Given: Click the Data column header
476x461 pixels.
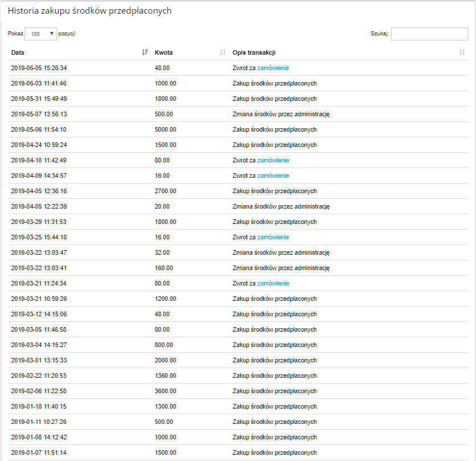Looking at the screenshot, I should click(x=18, y=52).
